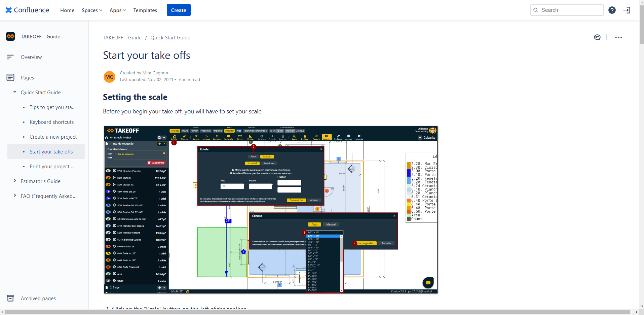Screen dimensions: 644x315
Task: Click the MG author avatar
Action: [x=109, y=77]
